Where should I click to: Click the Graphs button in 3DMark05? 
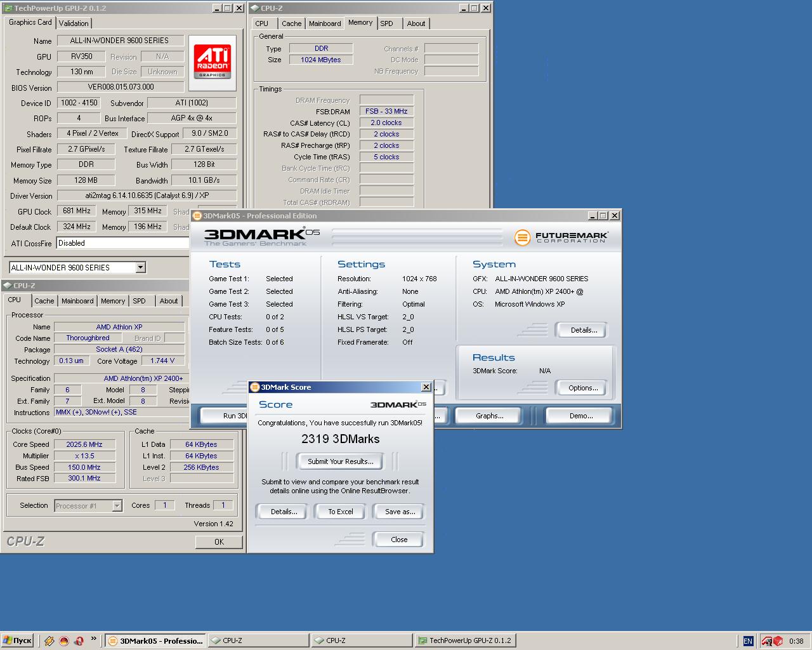pos(489,416)
